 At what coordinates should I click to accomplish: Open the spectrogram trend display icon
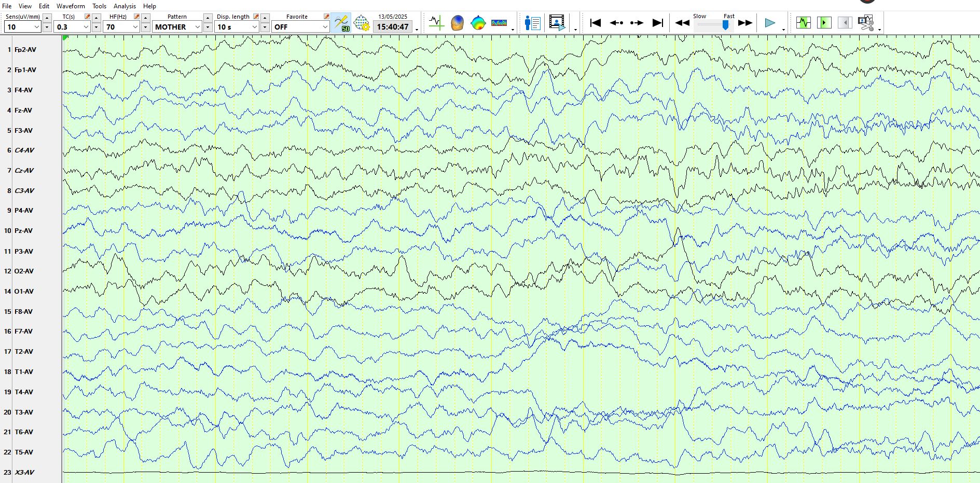499,23
